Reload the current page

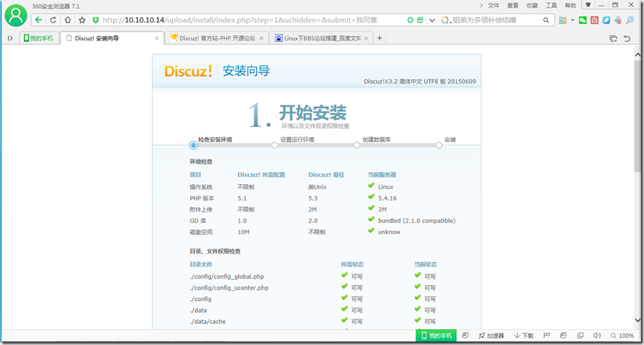(x=53, y=19)
